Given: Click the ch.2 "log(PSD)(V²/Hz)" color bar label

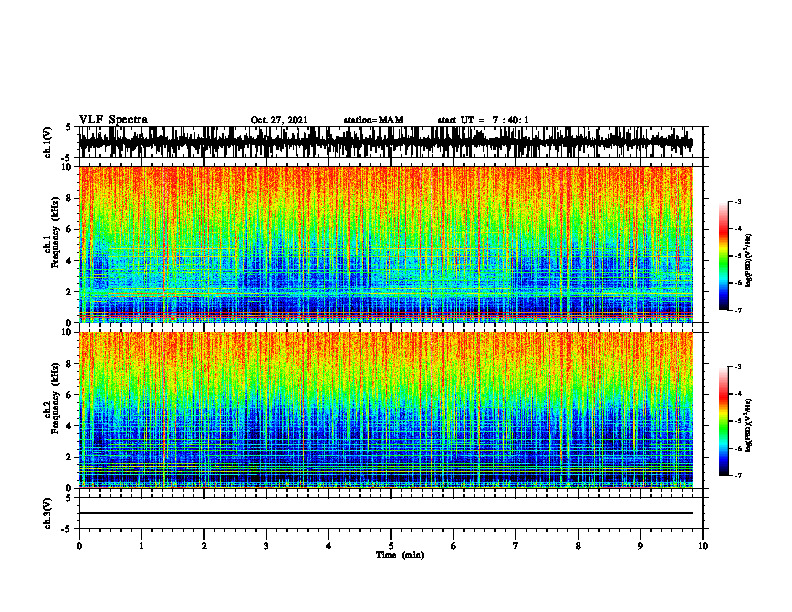Looking at the screenshot, I should coord(749,425).
